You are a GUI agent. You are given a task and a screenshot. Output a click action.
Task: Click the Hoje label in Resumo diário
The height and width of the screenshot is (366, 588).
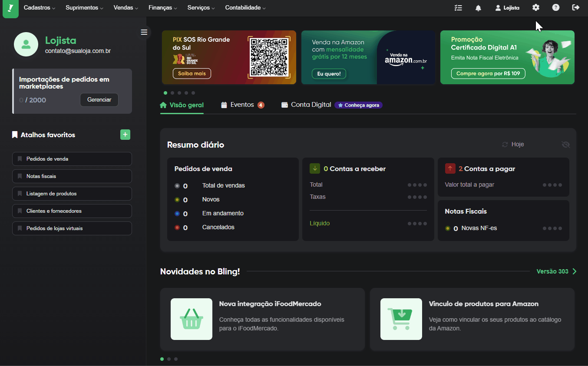(518, 145)
